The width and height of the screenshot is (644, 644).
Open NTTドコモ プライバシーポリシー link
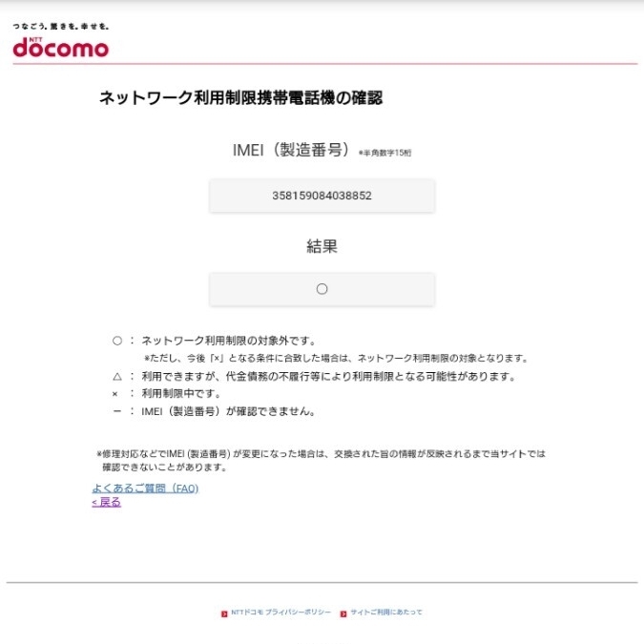click(x=280, y=612)
